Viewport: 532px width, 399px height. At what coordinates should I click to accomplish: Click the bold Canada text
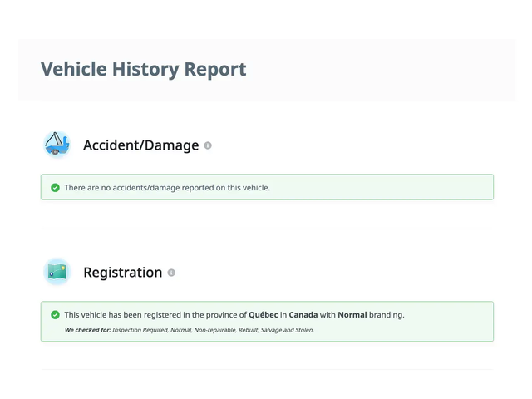coord(303,315)
